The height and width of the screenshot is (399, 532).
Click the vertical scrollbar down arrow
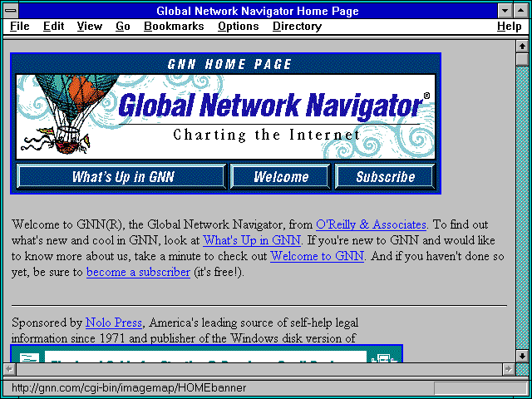coord(521,356)
